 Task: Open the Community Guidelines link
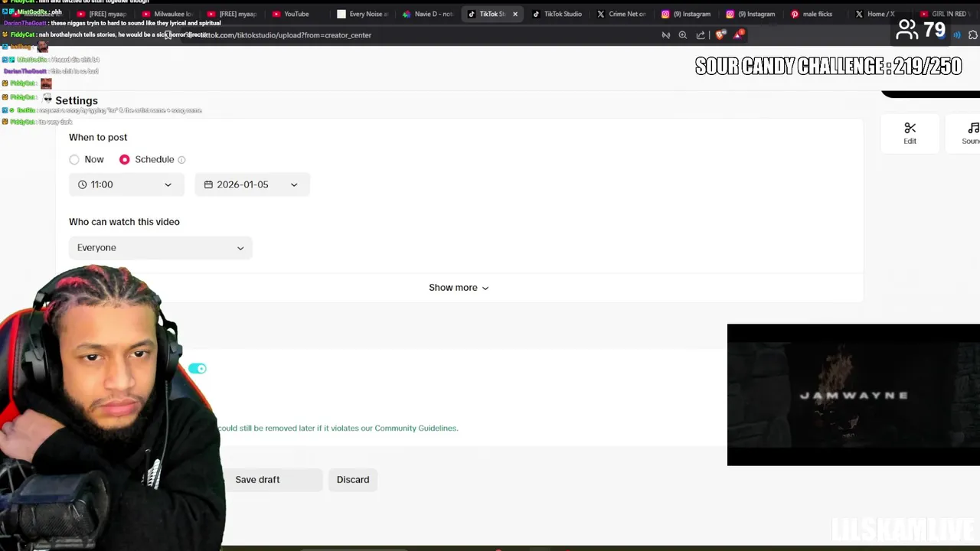(416, 429)
